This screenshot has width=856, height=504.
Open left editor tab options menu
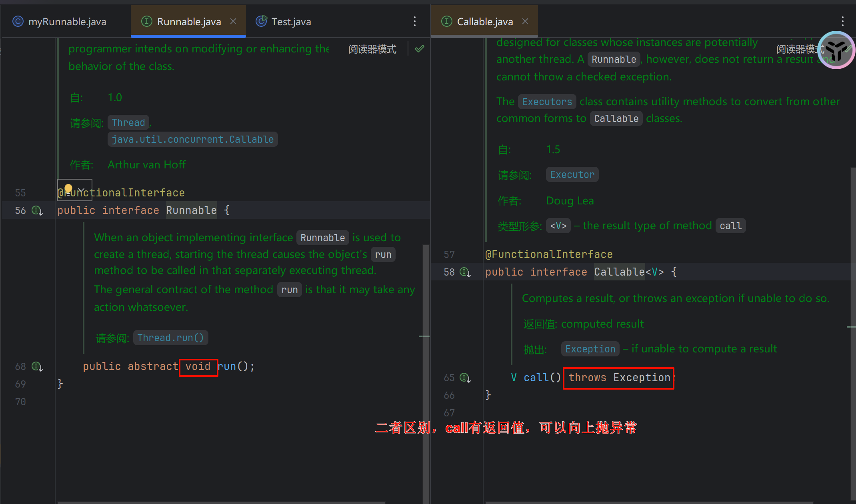click(x=415, y=21)
